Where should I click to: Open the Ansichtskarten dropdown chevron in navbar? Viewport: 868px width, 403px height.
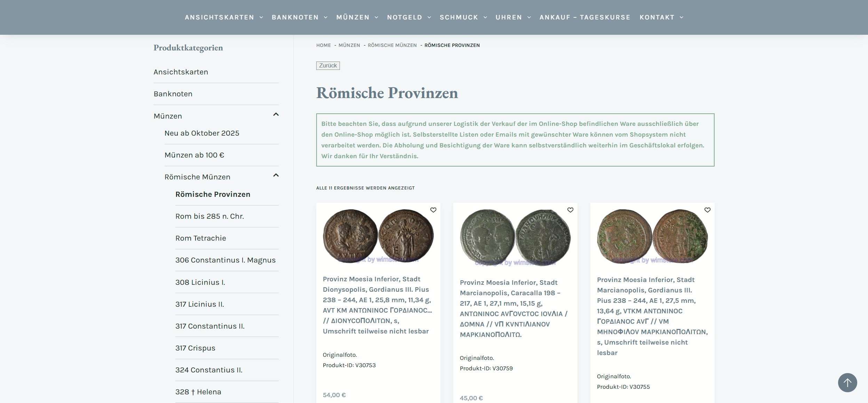[x=261, y=17]
